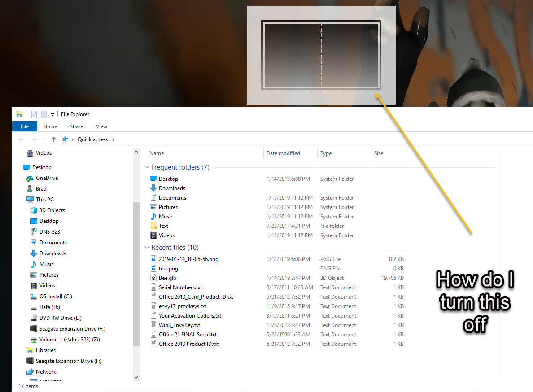Switch to the Home ribbon tab
This screenshot has width=533, height=392.
pos(50,126)
